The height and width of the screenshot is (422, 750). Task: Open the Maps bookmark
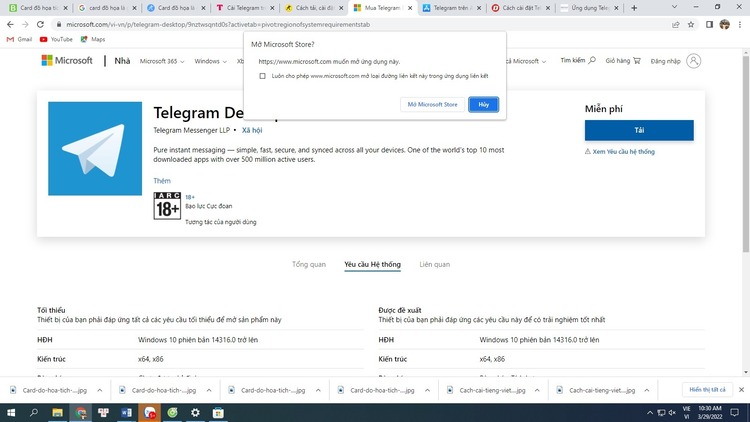click(93, 39)
